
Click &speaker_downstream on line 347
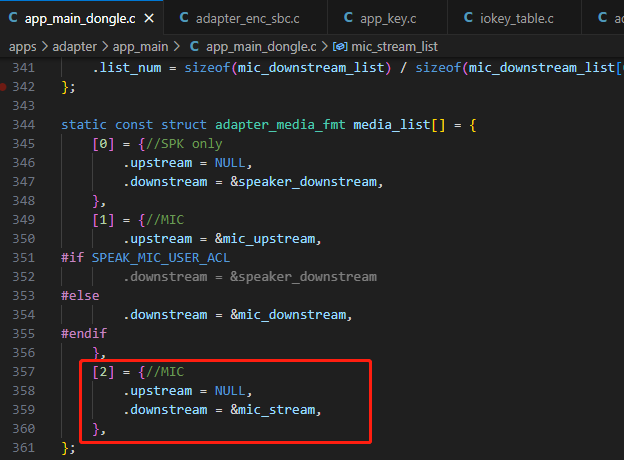[x=303, y=182]
